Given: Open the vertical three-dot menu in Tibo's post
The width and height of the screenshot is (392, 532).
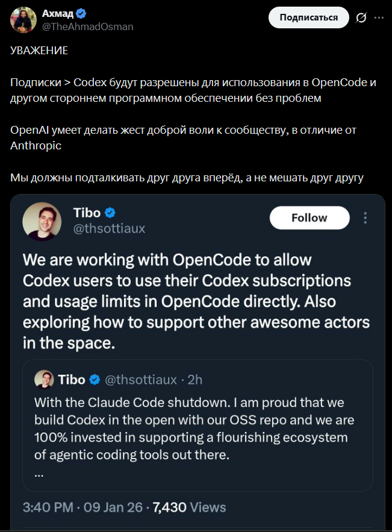Looking at the screenshot, I should [365, 218].
